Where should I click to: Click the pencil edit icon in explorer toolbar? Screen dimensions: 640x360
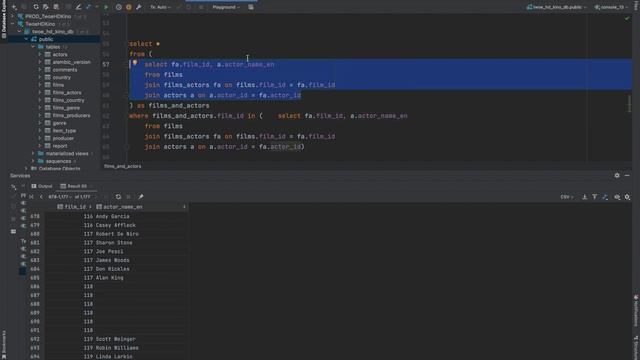tap(78, 7)
